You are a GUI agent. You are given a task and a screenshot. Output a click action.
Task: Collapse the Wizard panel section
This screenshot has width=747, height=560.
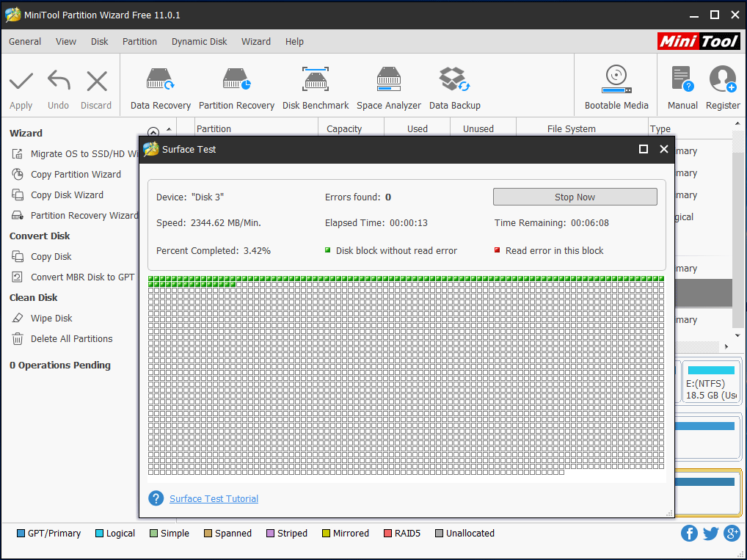tap(153, 133)
